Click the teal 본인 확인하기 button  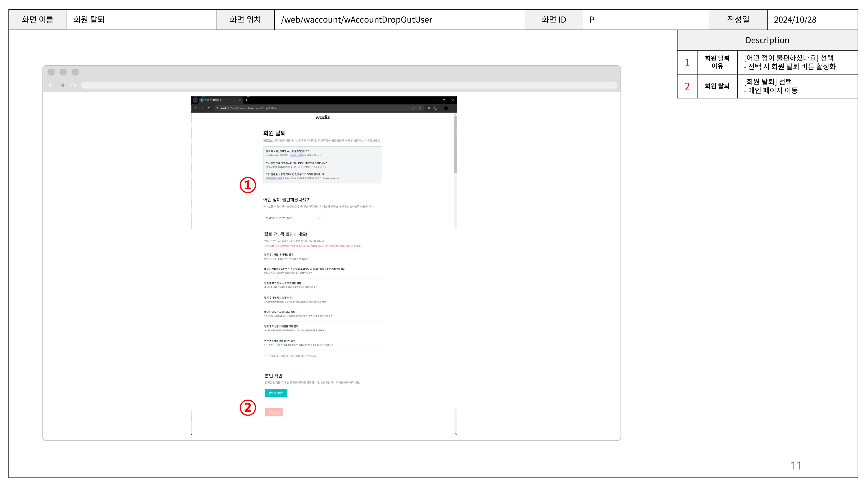point(276,393)
